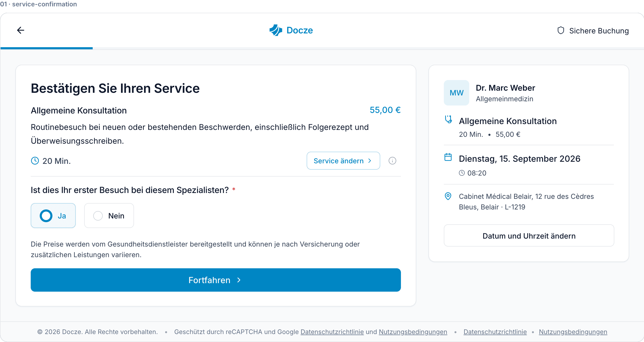Open the last Nutzungsbedingungen footer link
Screen dimensions: 644x342
pos(573,332)
